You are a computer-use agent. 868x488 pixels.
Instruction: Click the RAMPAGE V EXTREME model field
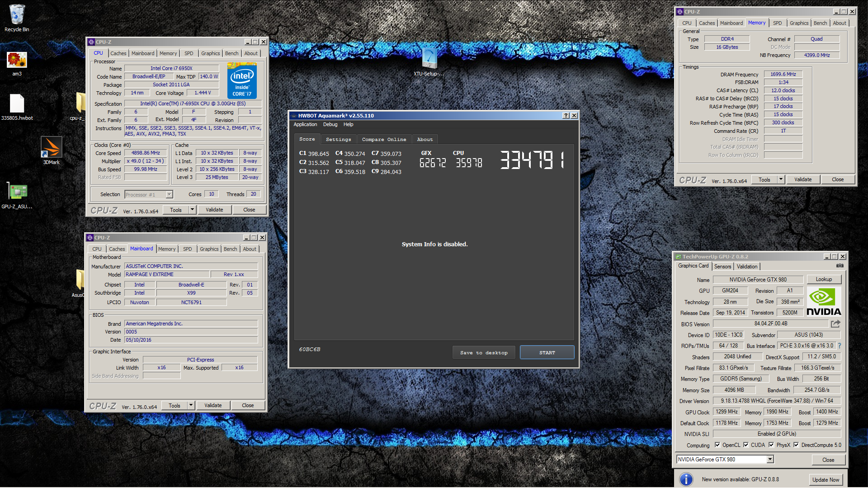coord(167,274)
